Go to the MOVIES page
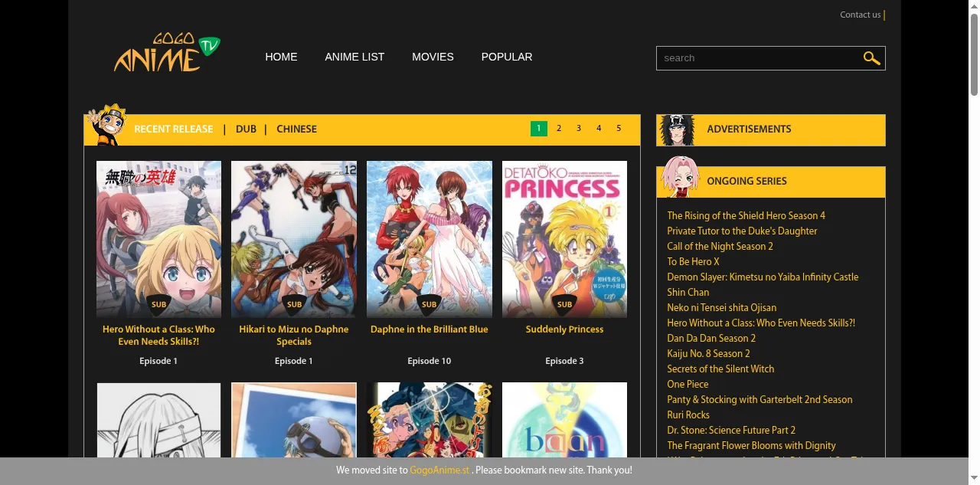 click(433, 57)
